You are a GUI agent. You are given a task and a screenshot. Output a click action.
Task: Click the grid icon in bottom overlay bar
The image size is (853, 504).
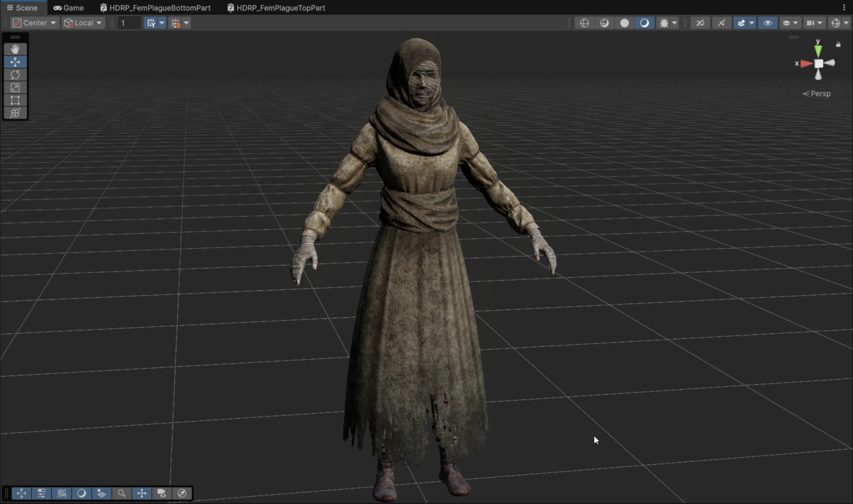click(62, 493)
